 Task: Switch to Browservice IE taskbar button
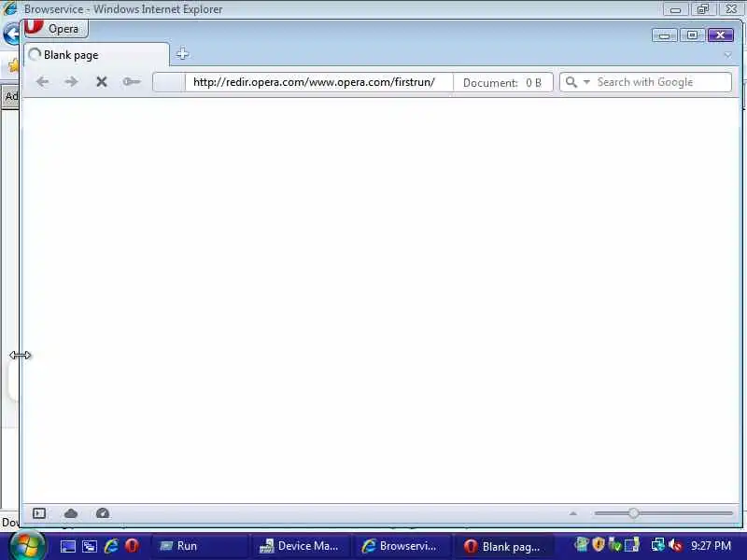tap(402, 546)
